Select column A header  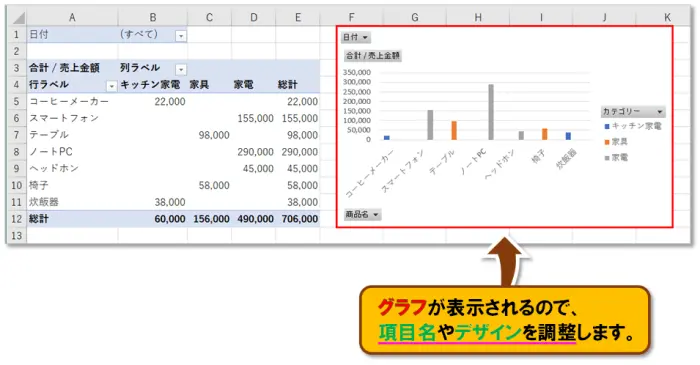pyautogui.click(x=72, y=17)
